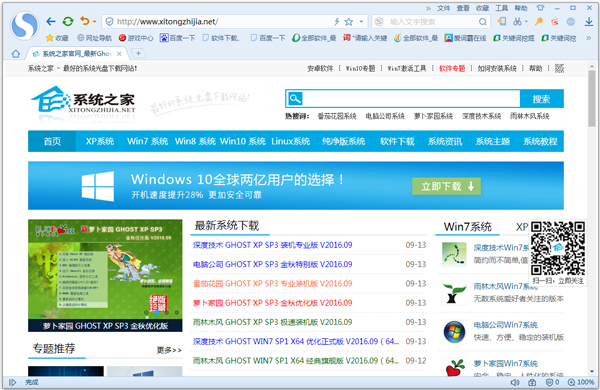The height and width of the screenshot is (390, 600).
Task: Click the round grey toolbar icon
Action: coord(571,22)
